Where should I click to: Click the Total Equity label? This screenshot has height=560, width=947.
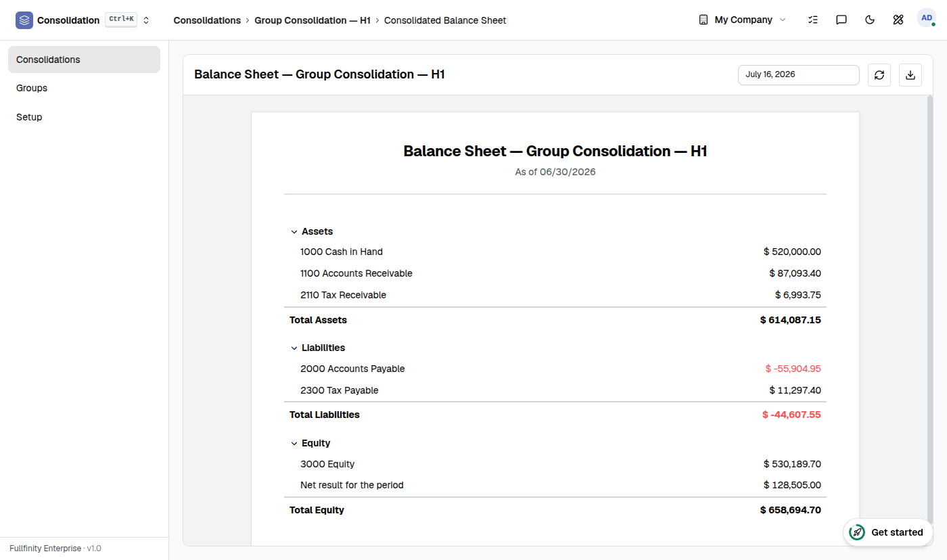[317, 510]
